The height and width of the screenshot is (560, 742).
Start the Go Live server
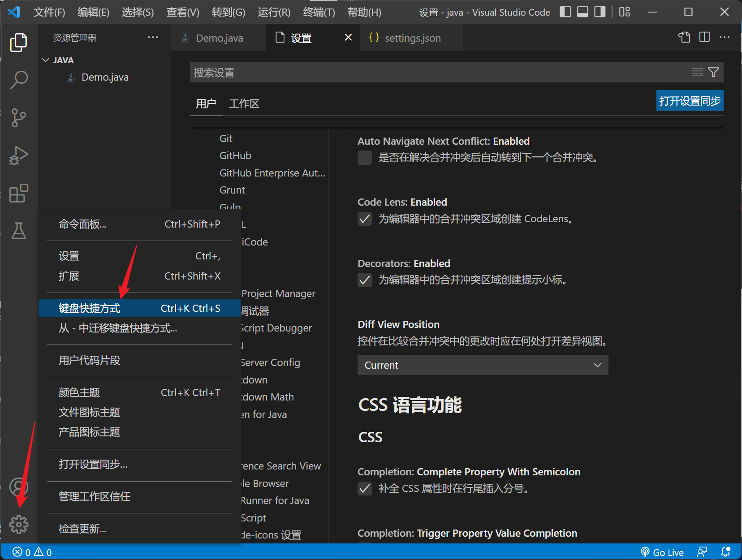662,552
